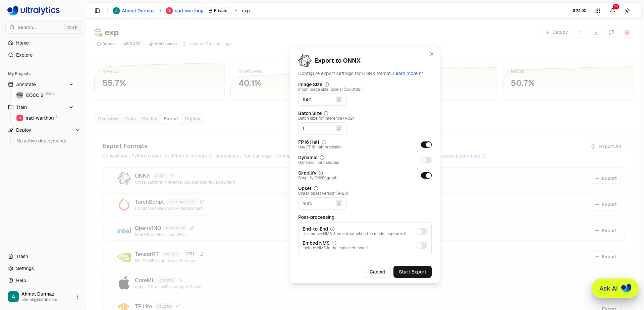
Task: Turn on the Embed NMS toggle
Action: (x=422, y=246)
